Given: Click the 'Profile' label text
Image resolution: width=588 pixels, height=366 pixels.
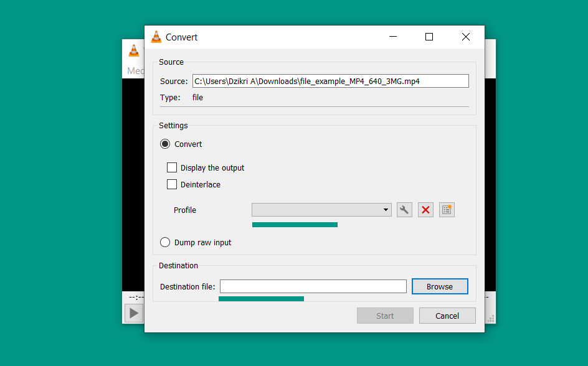Looking at the screenshot, I should coord(185,210).
